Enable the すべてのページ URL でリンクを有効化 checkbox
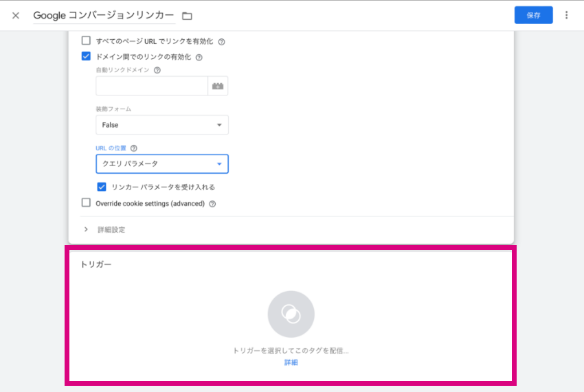 pyautogui.click(x=86, y=41)
